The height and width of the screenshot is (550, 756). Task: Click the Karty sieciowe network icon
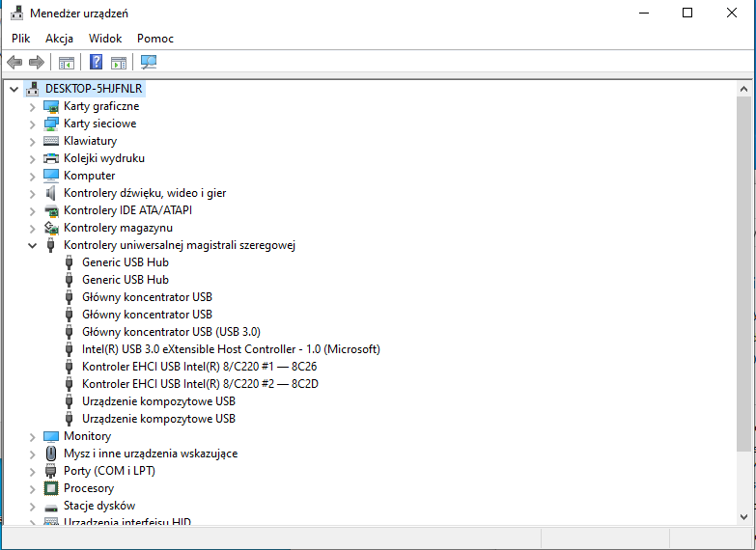pos(51,124)
